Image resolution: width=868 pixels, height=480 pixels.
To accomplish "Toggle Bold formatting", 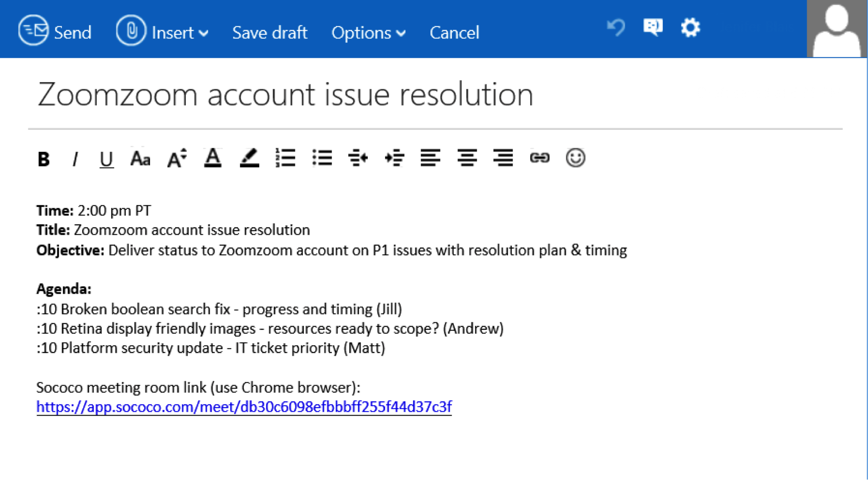I will click(44, 159).
